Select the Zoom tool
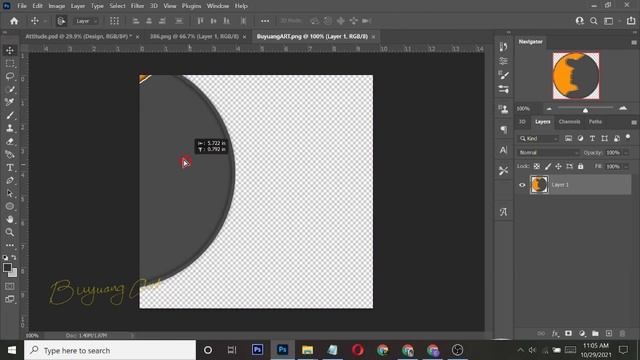This screenshot has height=360, width=640. [10, 232]
